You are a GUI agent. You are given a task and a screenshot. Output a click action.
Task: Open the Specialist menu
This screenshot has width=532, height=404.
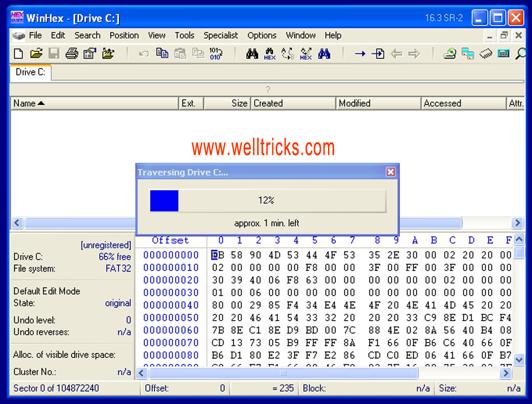[x=221, y=35]
